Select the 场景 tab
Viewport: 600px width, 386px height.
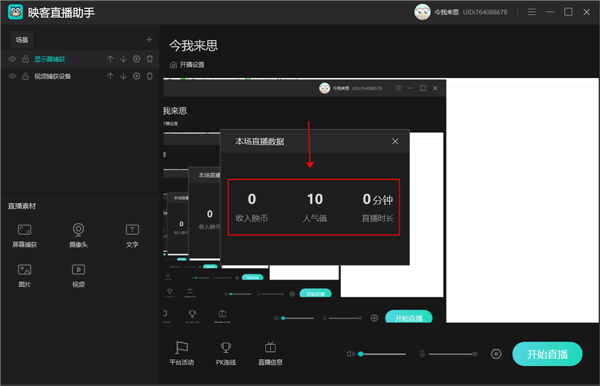[22, 40]
